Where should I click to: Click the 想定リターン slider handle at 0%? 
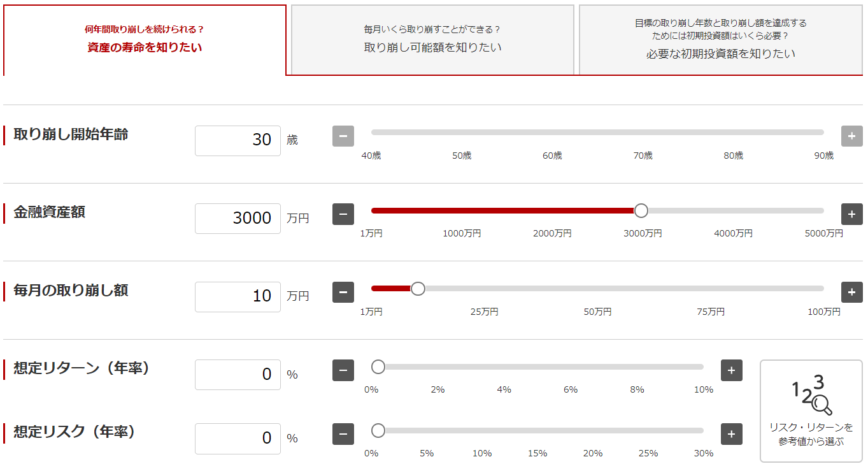point(378,366)
